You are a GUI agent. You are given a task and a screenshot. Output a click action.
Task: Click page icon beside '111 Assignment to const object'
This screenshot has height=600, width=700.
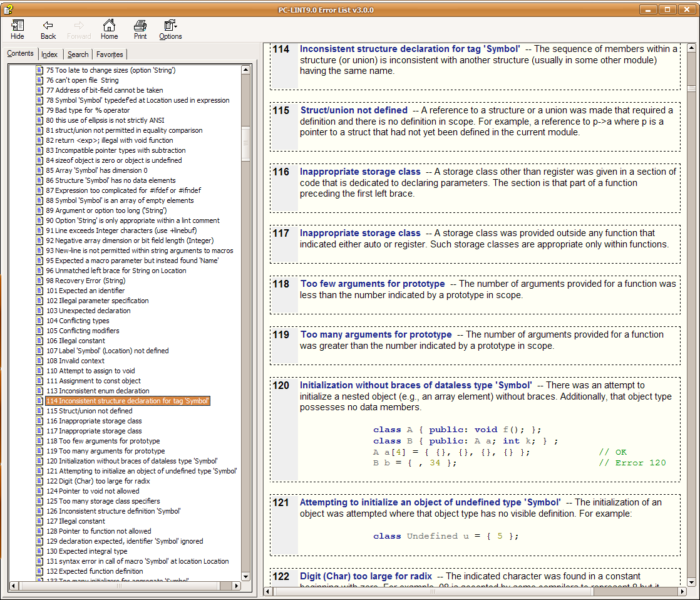click(x=39, y=381)
